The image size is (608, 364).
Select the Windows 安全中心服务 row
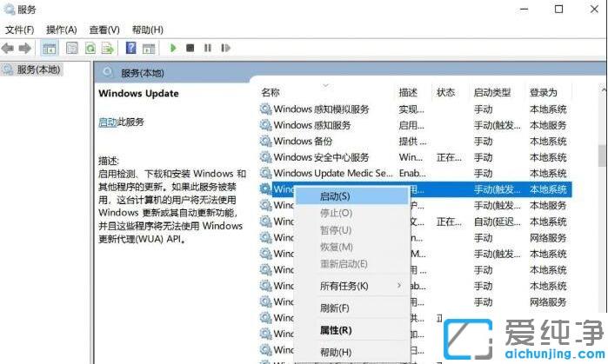[x=415, y=157]
